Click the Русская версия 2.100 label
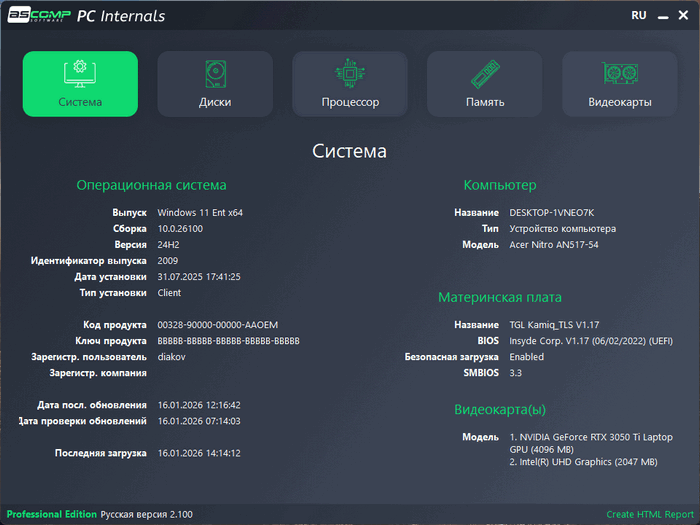The image size is (700, 525). 146,514
